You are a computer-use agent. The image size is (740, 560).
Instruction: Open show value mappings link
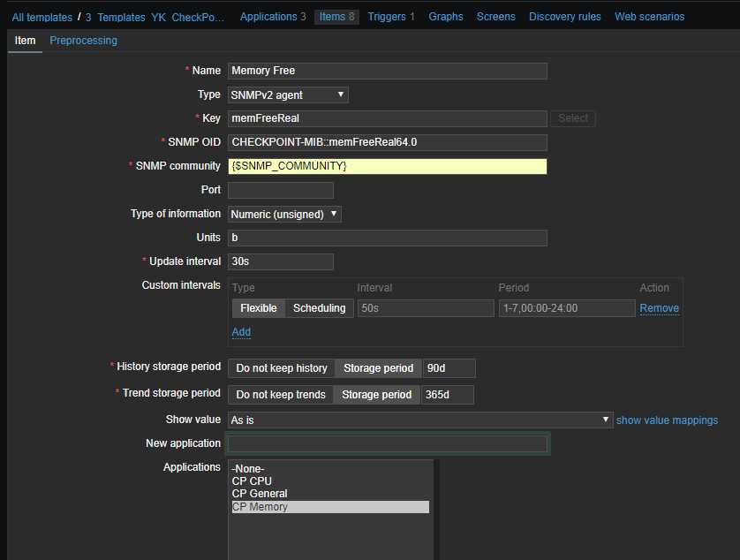667,420
